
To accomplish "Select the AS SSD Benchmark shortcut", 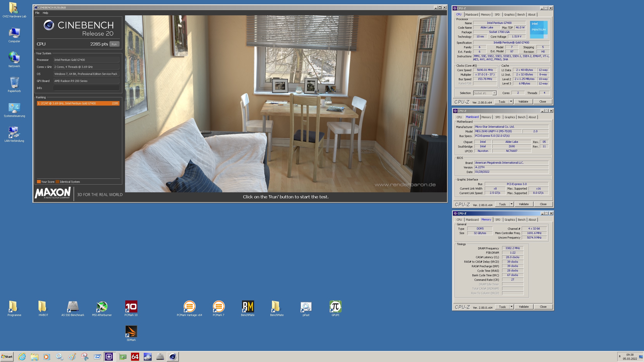I will click(73, 308).
